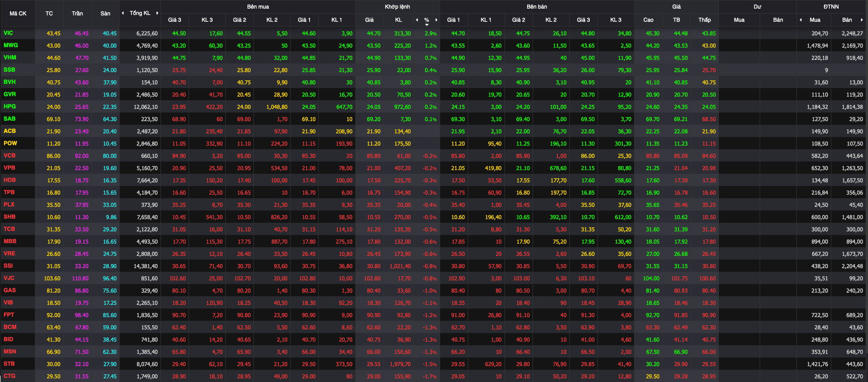
Task: Click STB matched volume 1,979,70
Action: click(x=400, y=364)
